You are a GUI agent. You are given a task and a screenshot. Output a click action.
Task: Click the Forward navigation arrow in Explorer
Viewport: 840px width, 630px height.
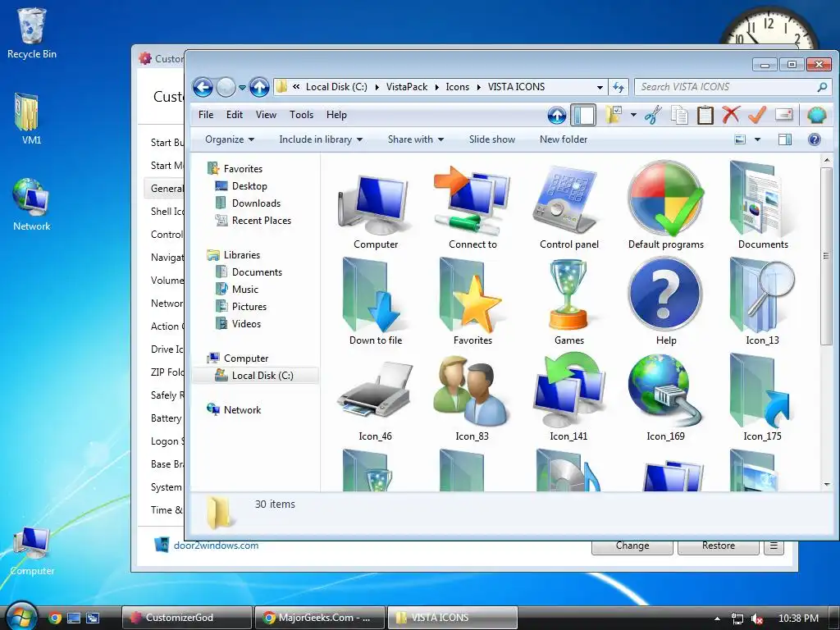[226, 87]
